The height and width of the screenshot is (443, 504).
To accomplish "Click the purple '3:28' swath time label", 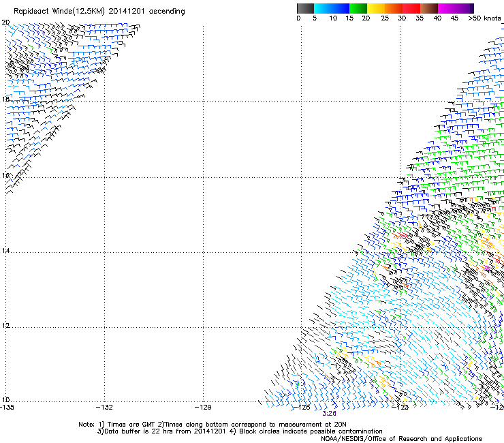I will (329, 414).
